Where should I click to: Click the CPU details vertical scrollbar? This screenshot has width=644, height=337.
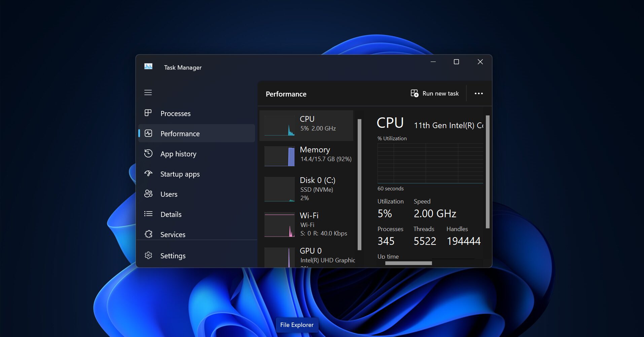point(488,172)
